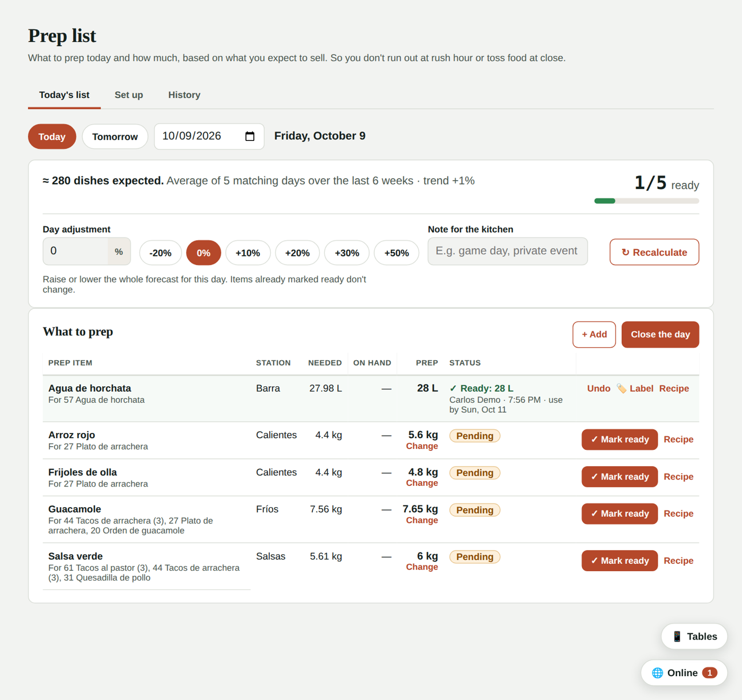Select the Tomorrow day button
742x700 pixels.
click(x=115, y=137)
